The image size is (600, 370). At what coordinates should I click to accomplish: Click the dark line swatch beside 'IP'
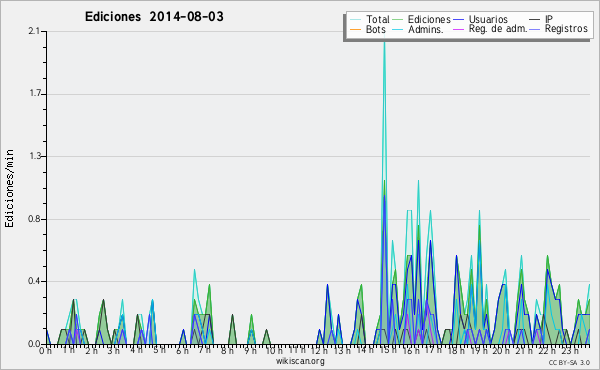tap(535, 20)
